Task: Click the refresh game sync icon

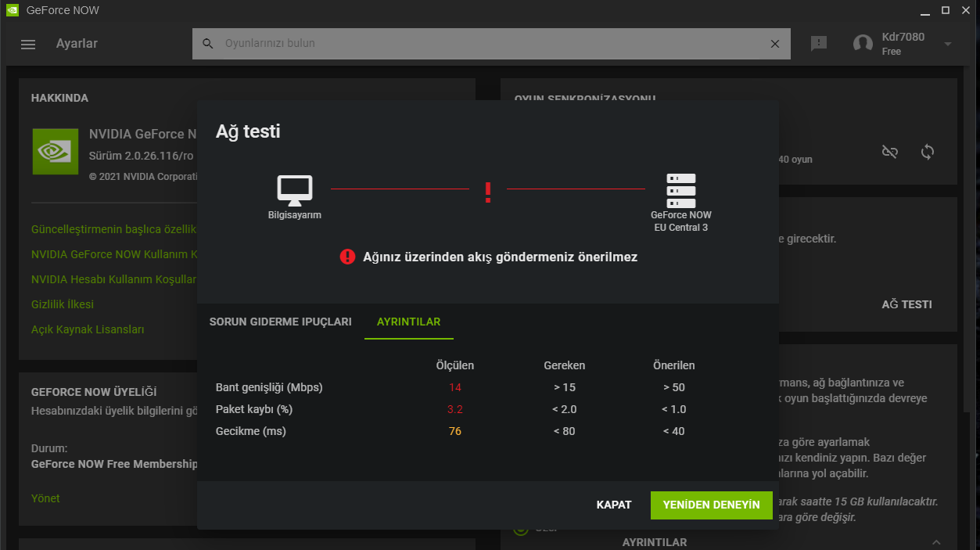Action: (928, 152)
